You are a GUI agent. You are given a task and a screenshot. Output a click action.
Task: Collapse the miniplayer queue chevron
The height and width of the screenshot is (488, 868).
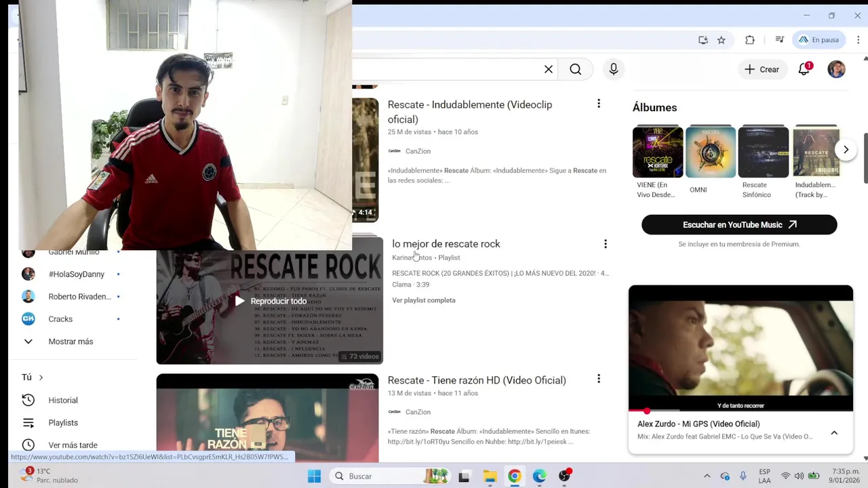click(834, 432)
